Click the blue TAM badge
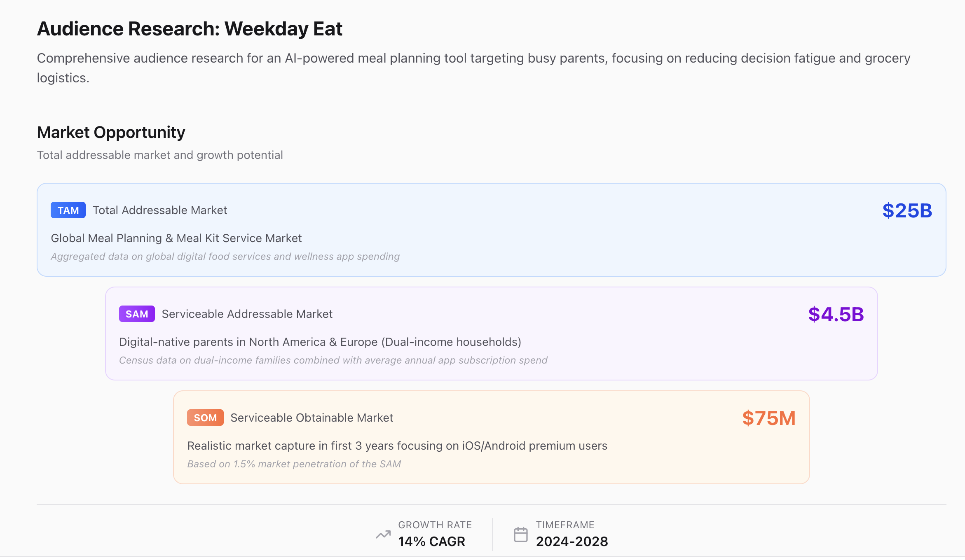The width and height of the screenshot is (965, 560). point(68,210)
